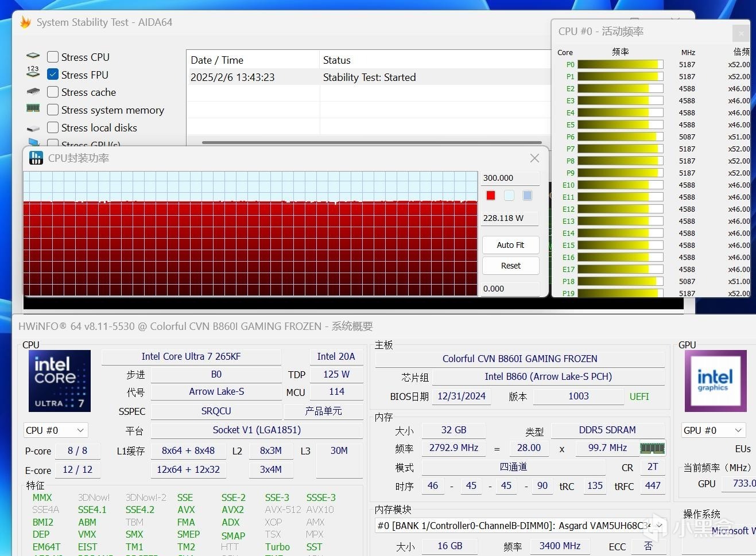The width and height of the screenshot is (756, 556).
Task: Enable the Stress system memory checkbox
Action: [53, 110]
